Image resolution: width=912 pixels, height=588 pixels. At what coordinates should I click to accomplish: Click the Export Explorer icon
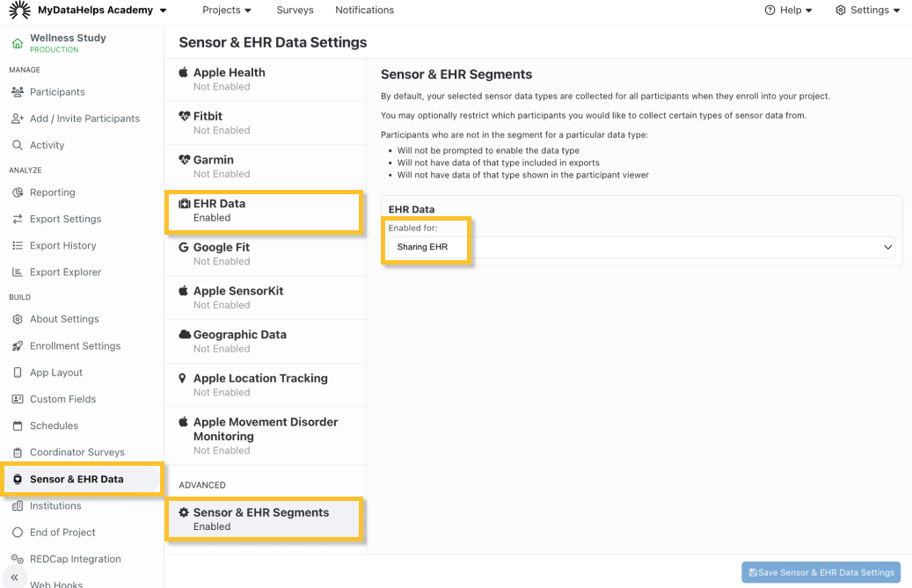point(18,272)
